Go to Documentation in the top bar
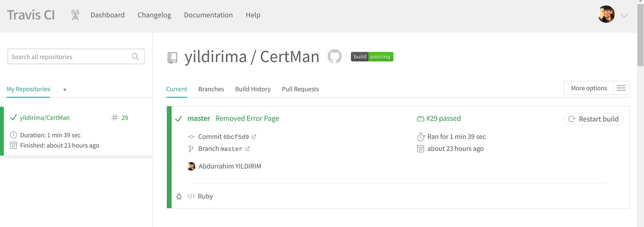This screenshot has width=644, height=227. point(208,15)
